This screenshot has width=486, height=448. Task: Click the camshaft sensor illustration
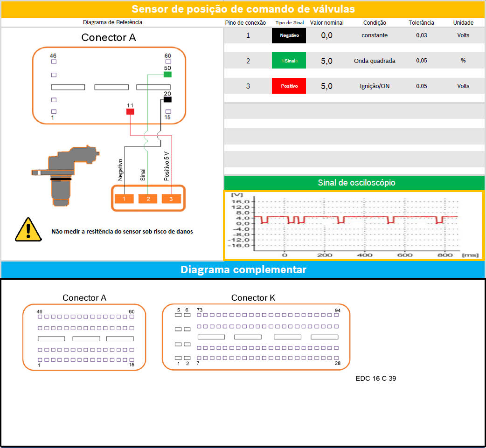(63, 175)
